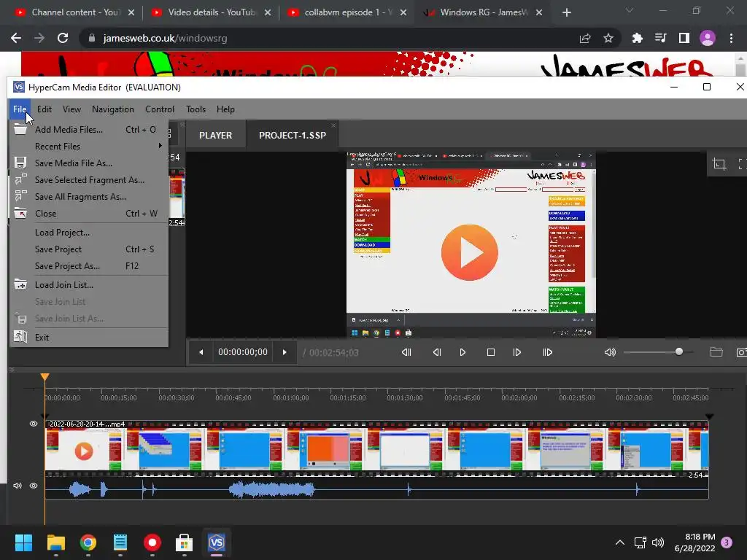This screenshot has width=747, height=560.
Task: Click the current timecode field
Action: [242, 352]
